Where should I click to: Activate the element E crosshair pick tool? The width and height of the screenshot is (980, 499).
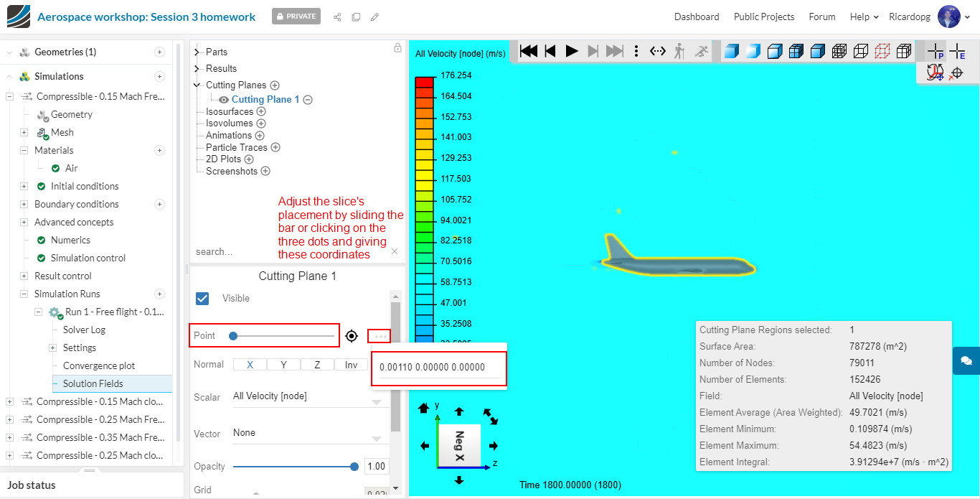(957, 51)
